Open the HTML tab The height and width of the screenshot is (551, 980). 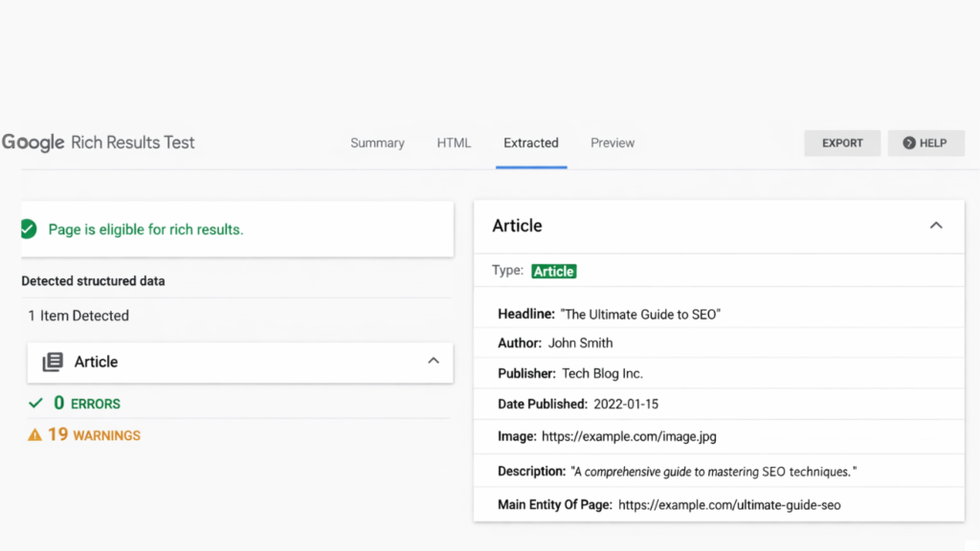point(454,142)
